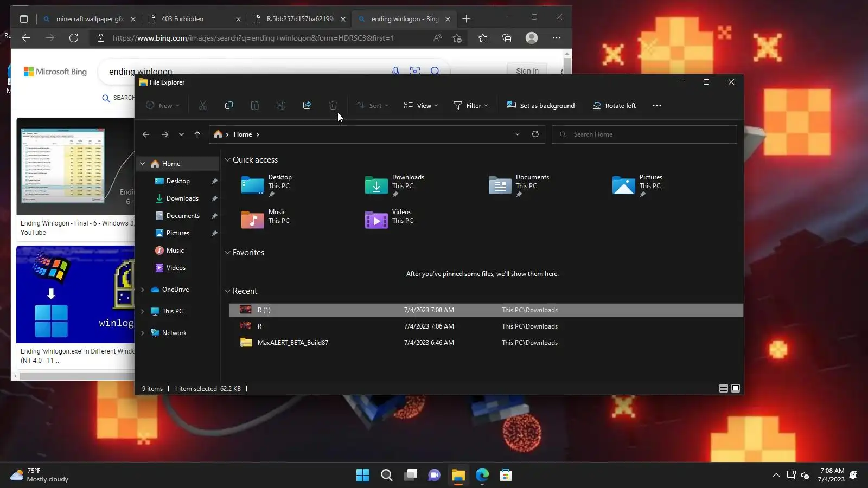The height and width of the screenshot is (488, 868).
Task: Collapse the Favorites section
Action: [x=228, y=253]
